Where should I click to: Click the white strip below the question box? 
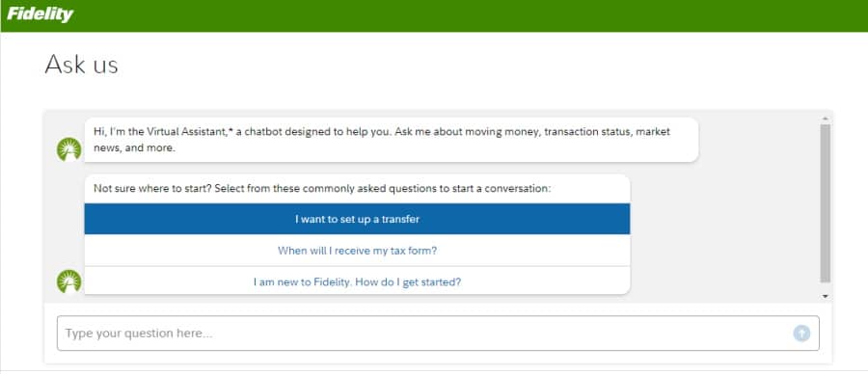(438, 358)
